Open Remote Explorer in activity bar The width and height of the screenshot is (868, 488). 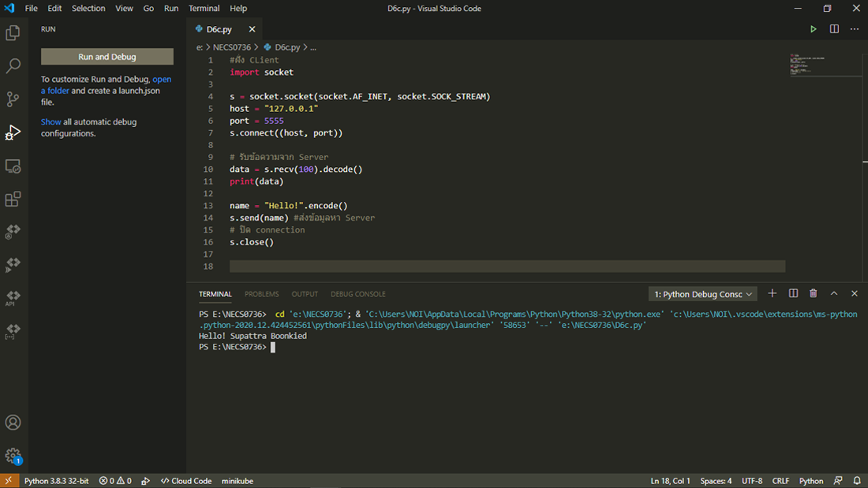pyautogui.click(x=13, y=166)
